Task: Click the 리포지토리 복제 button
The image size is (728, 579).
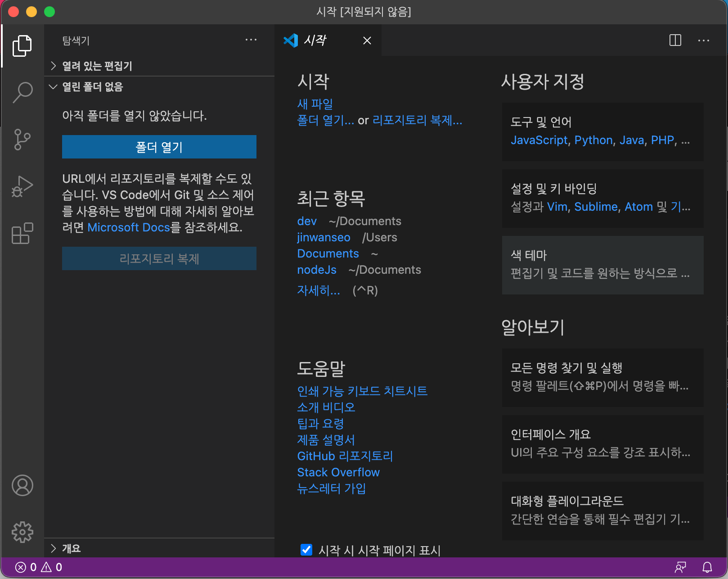Action: 159,258
